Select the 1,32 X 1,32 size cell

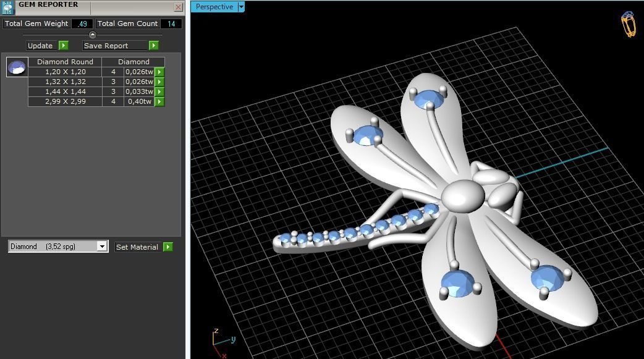coord(66,82)
